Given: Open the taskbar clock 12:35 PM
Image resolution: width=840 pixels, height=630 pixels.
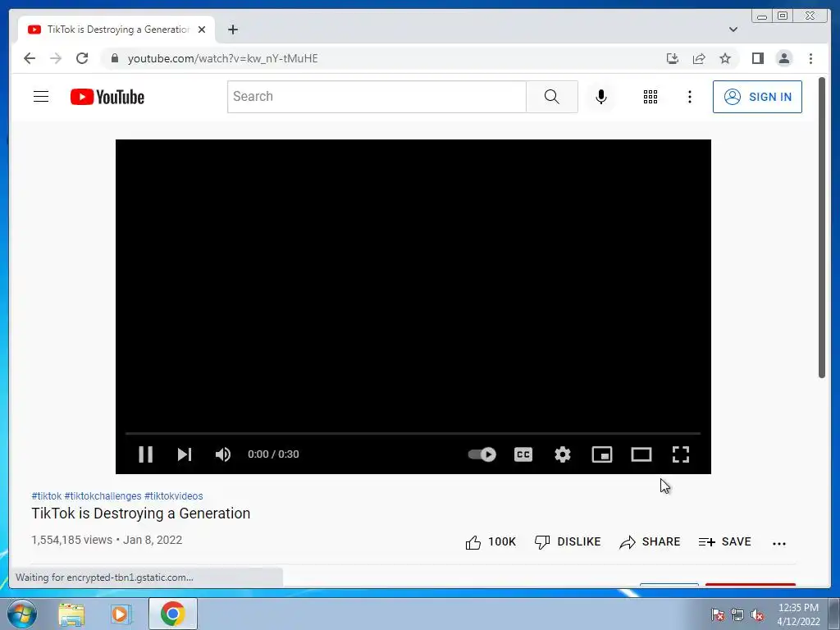Looking at the screenshot, I should coord(798,614).
